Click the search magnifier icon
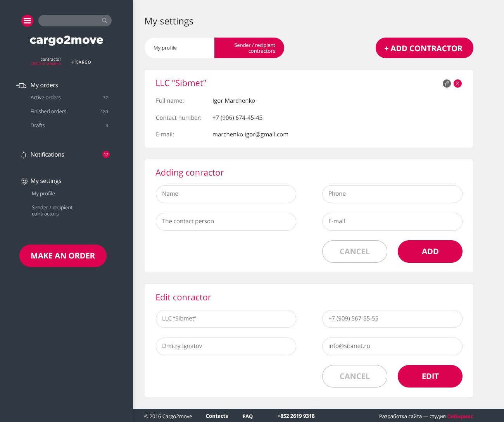Viewport: 504px width, 422px height. point(104,21)
